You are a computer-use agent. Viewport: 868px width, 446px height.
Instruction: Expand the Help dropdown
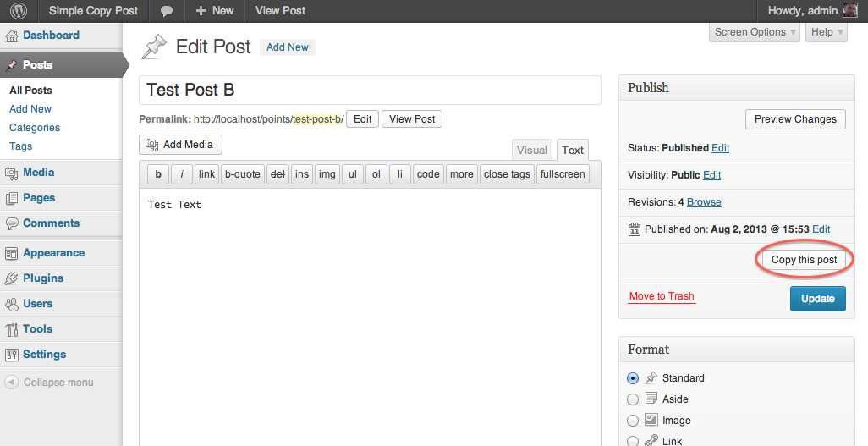click(x=827, y=32)
